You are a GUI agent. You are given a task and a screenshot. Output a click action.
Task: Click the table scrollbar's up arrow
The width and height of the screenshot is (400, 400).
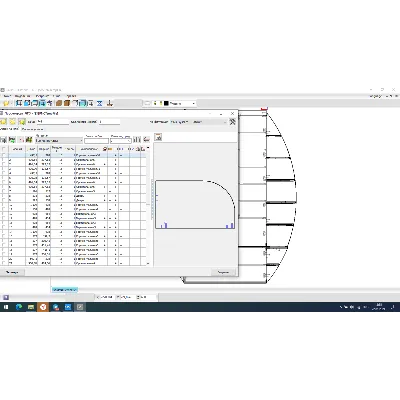(148, 148)
